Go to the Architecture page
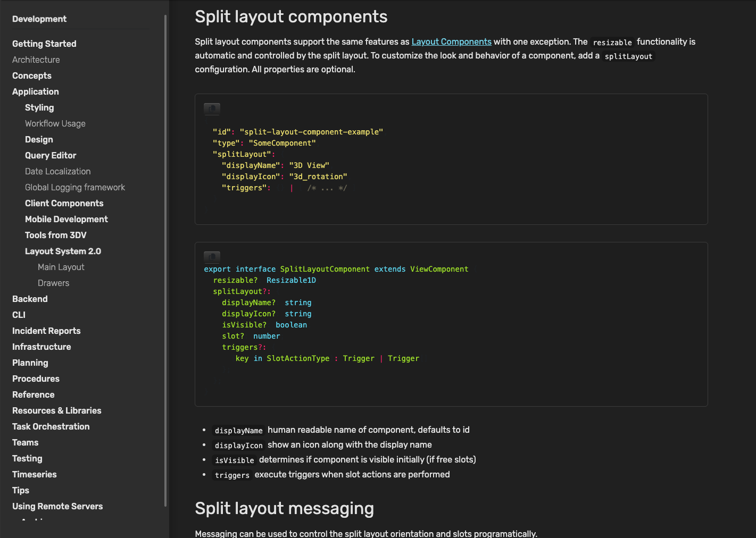This screenshot has width=756, height=538. pyautogui.click(x=36, y=60)
